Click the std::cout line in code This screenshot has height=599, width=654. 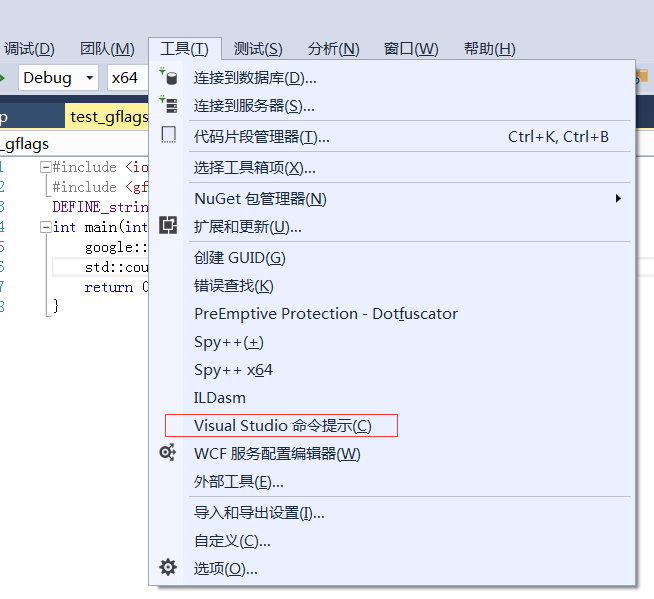pyautogui.click(x=116, y=267)
